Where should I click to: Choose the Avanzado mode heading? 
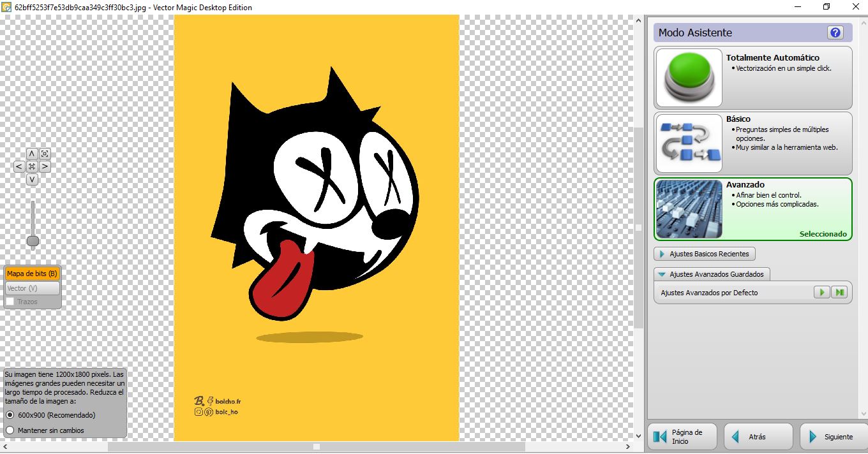pyautogui.click(x=745, y=184)
